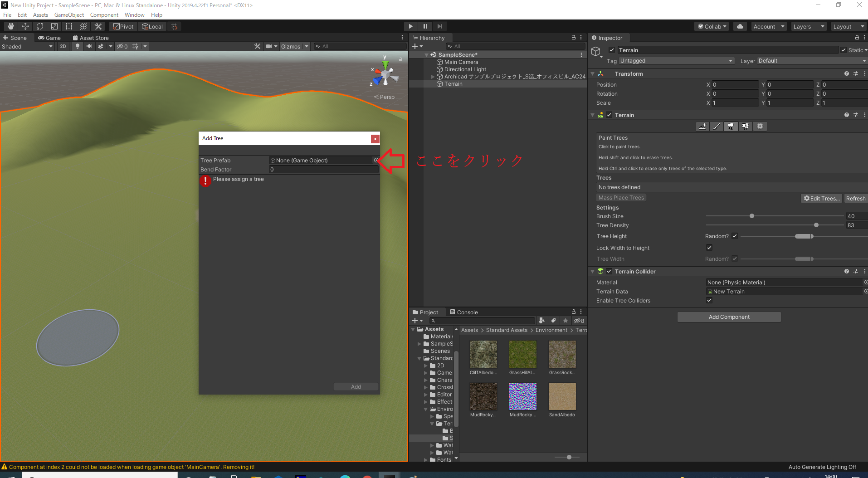Toggle Terrain object active checkbox
868x478 pixels.
[612, 50]
